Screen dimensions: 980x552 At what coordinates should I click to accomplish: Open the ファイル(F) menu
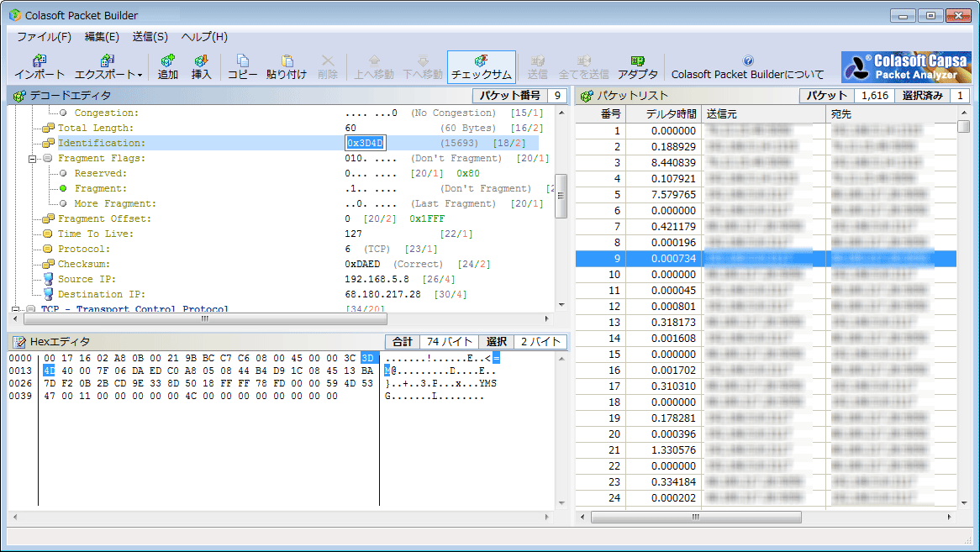pos(44,37)
